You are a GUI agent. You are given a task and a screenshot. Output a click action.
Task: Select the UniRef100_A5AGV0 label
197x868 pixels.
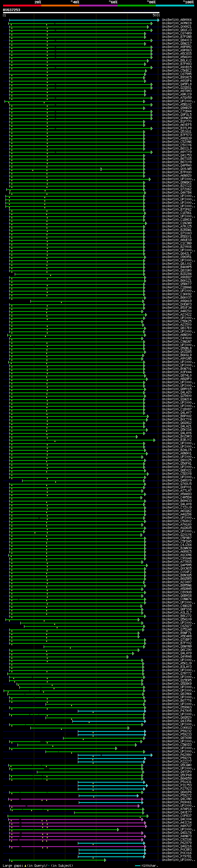point(177,57)
